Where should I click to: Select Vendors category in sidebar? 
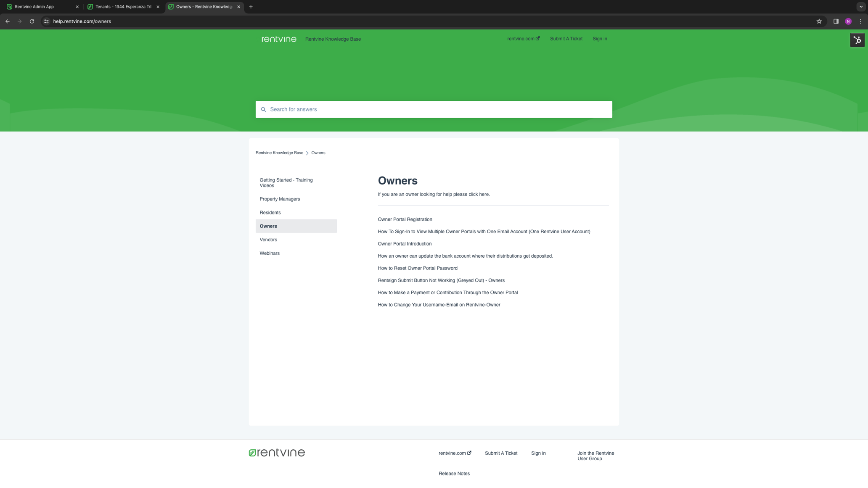268,240
